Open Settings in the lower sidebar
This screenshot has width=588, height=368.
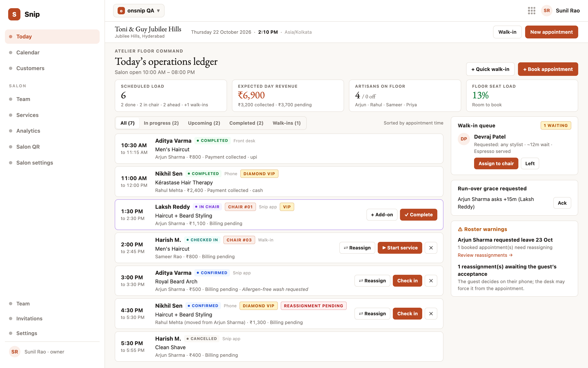coord(52,333)
